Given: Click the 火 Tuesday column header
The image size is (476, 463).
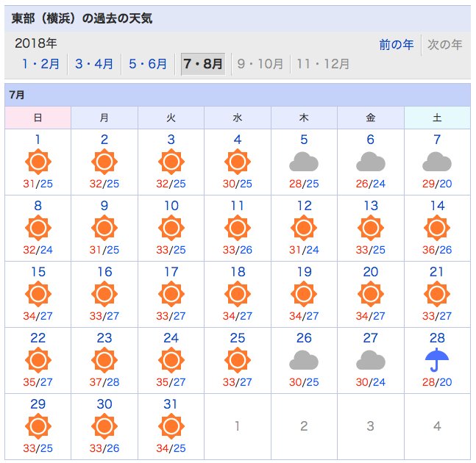Looking at the screenshot, I should click(171, 118).
